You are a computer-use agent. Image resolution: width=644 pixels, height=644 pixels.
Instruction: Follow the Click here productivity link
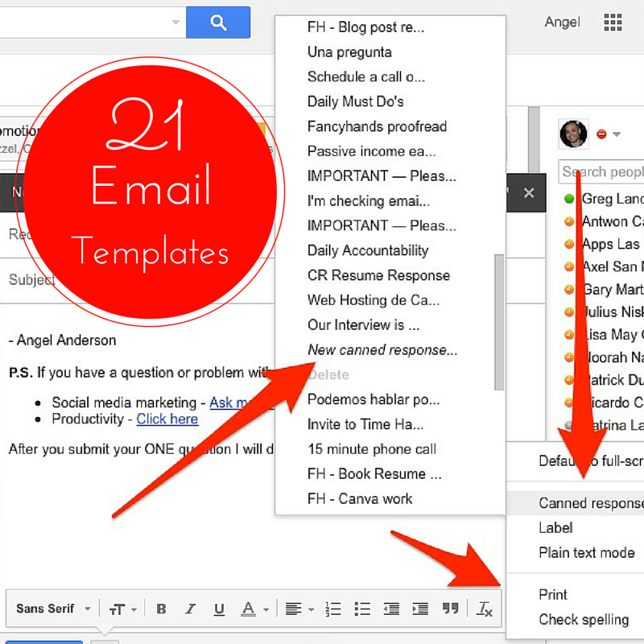(x=167, y=419)
